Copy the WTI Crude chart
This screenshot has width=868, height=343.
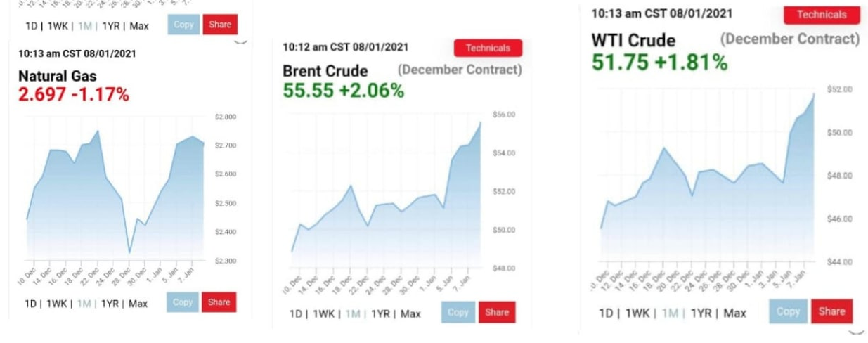point(788,311)
